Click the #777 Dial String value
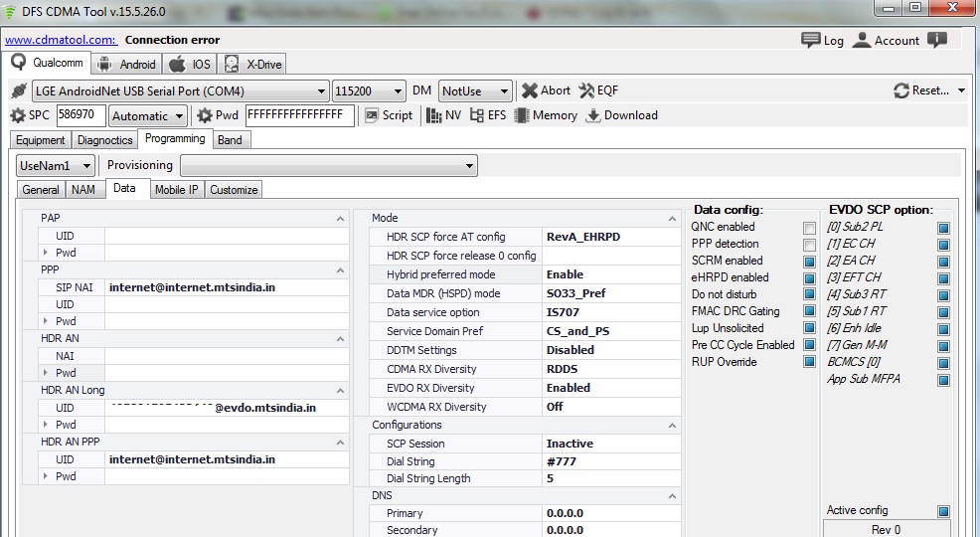The width and height of the screenshot is (980, 537). (611, 461)
